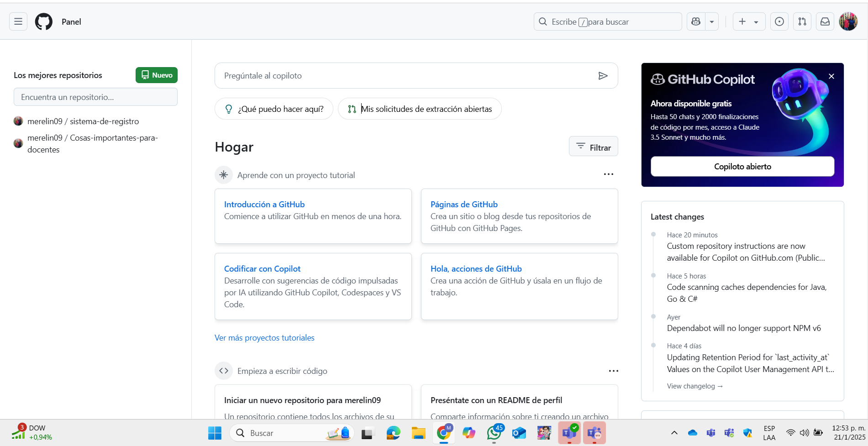Click the taskbar Buscar search box

(x=292, y=433)
